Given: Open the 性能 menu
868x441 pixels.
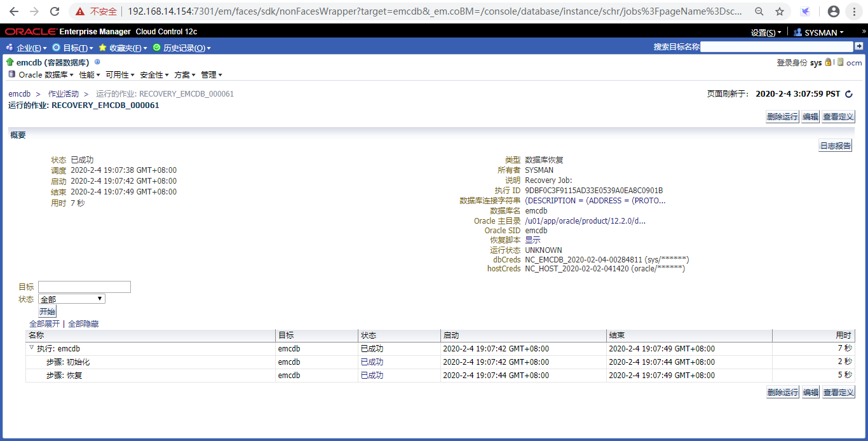Looking at the screenshot, I should 89,75.
